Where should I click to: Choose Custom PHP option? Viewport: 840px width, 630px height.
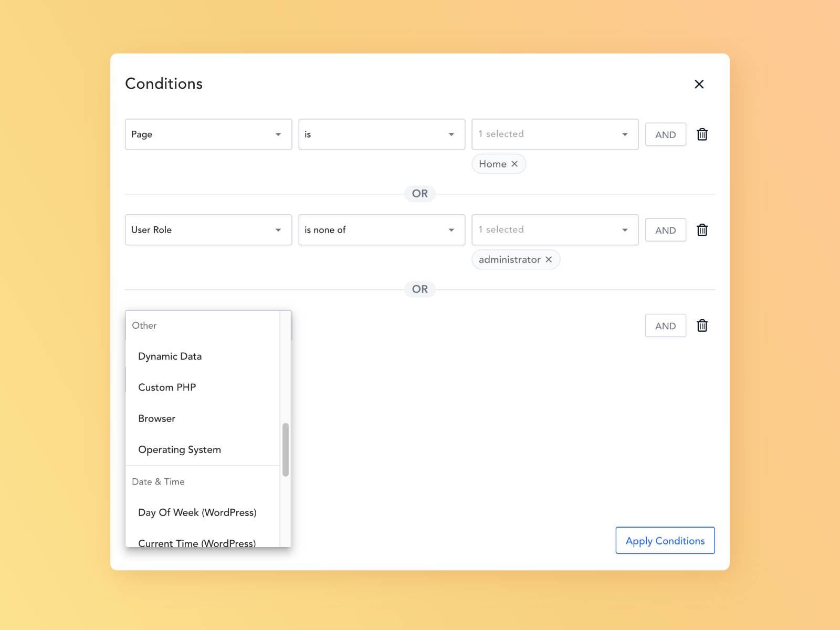coord(203,387)
